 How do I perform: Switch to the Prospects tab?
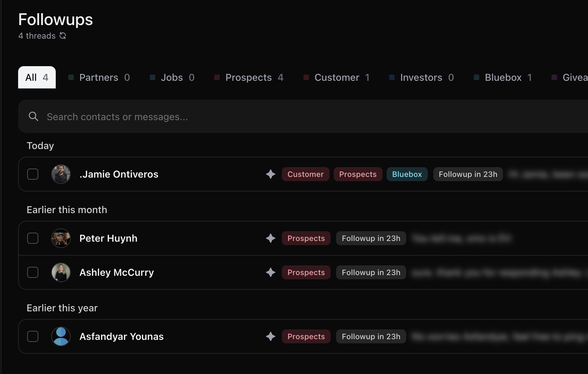click(x=249, y=77)
